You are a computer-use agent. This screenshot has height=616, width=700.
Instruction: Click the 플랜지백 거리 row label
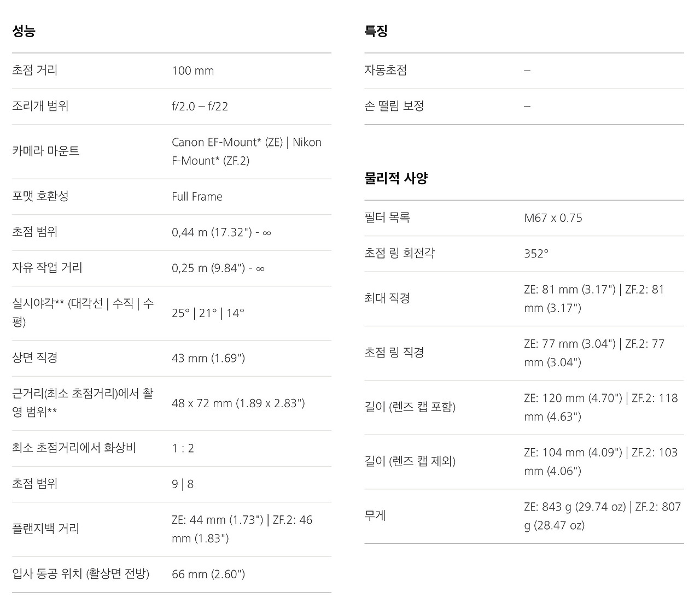coord(45,529)
